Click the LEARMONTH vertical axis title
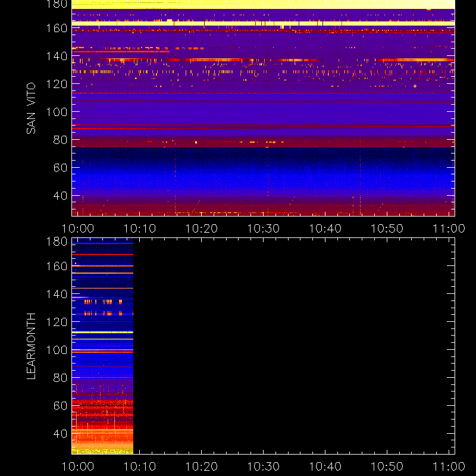 [31, 346]
